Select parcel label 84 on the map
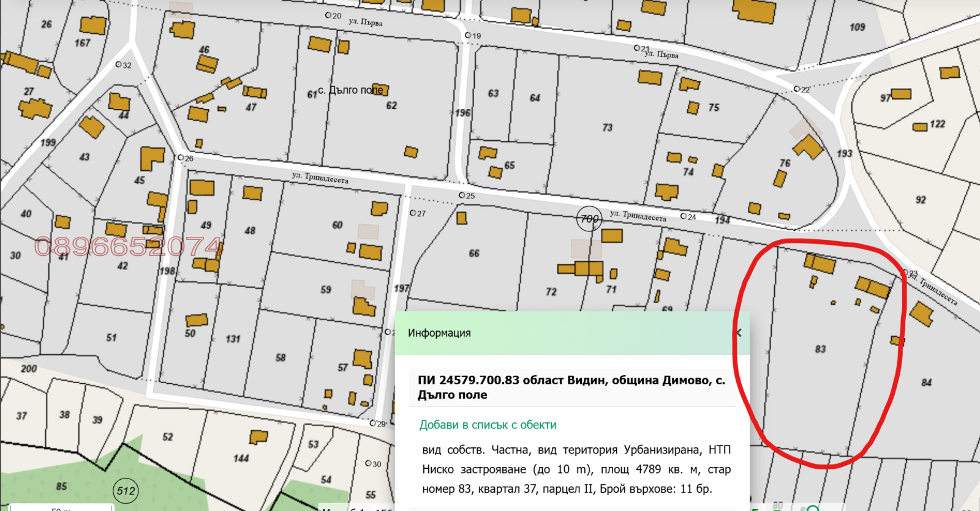 (926, 382)
